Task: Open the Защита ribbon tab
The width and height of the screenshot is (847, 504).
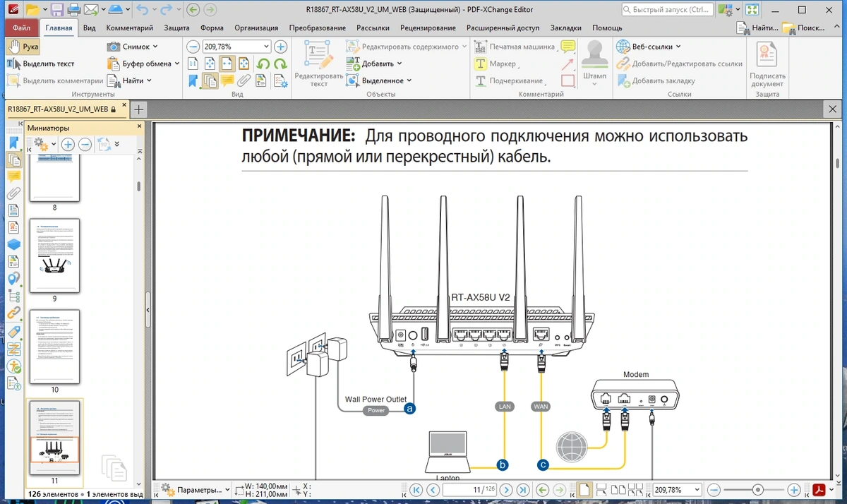Action: click(176, 28)
